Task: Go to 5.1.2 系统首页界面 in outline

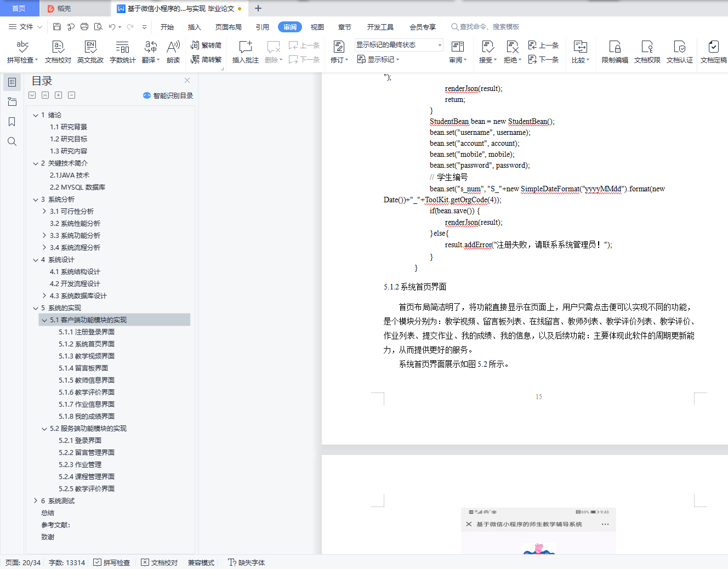Action: [87, 344]
